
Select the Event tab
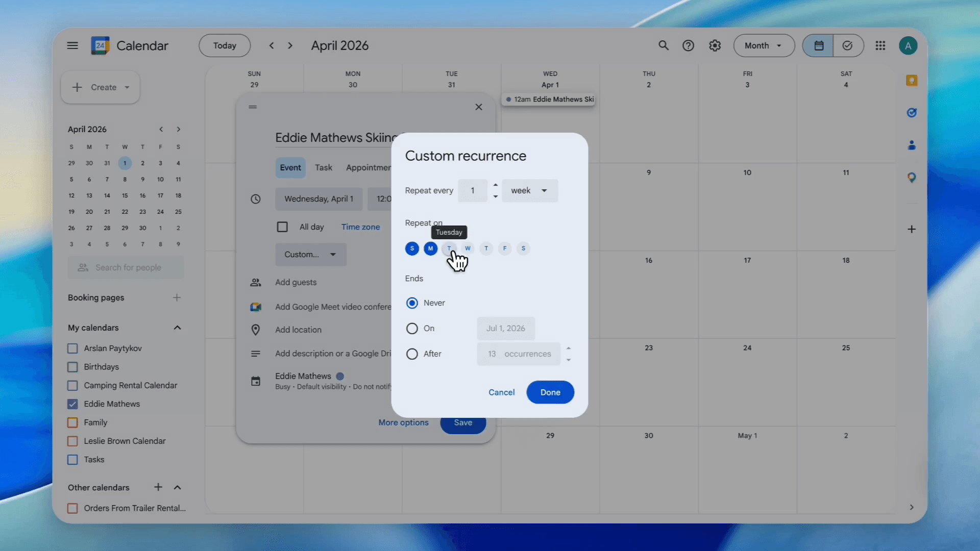(x=290, y=168)
